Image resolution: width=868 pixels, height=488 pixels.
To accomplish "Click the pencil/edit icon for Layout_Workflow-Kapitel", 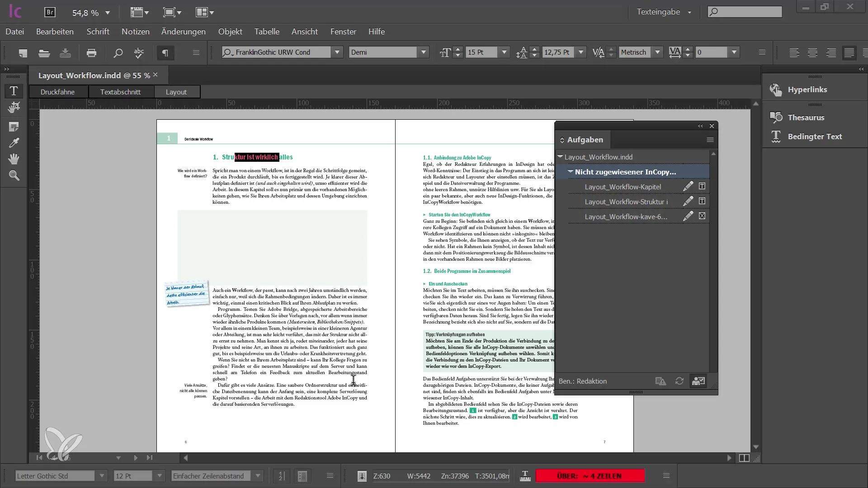I will click(687, 186).
